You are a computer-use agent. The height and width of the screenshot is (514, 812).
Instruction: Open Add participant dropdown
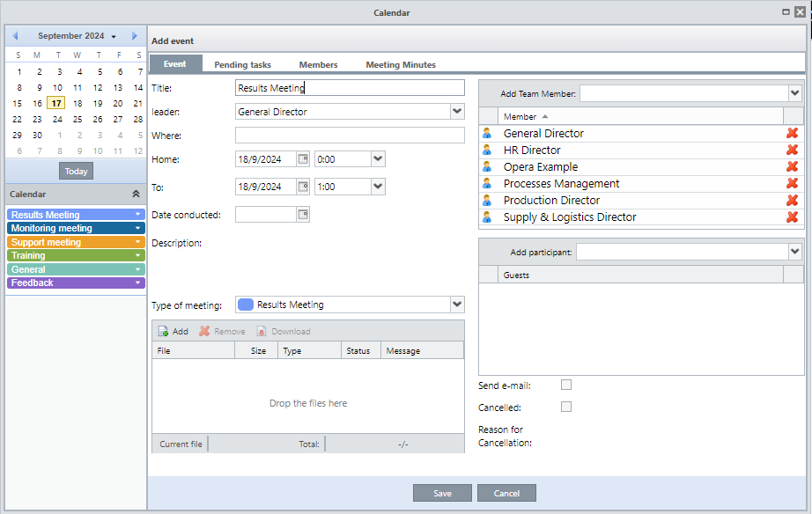tap(795, 252)
